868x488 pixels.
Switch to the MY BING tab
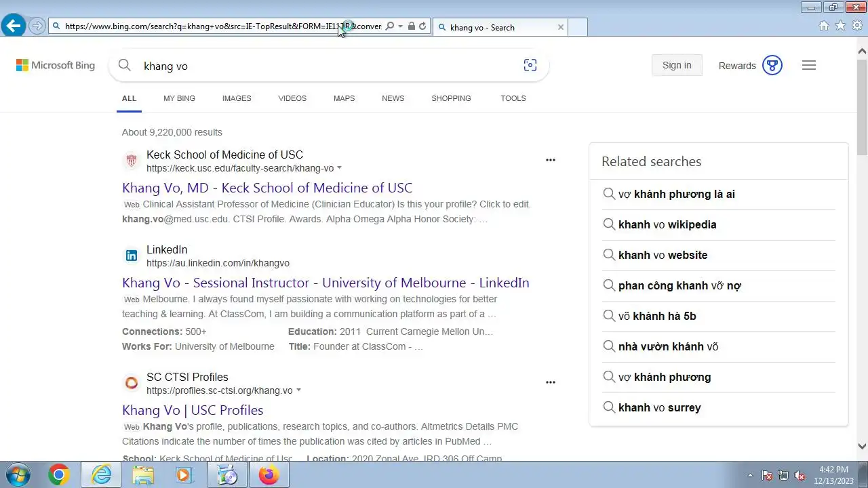[x=179, y=98]
